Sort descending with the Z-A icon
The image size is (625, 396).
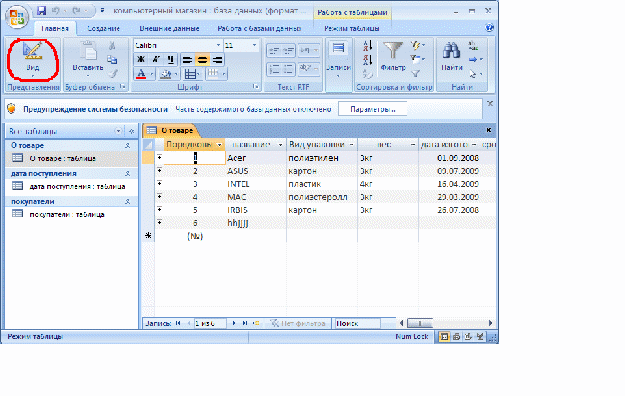pyautogui.click(x=367, y=60)
